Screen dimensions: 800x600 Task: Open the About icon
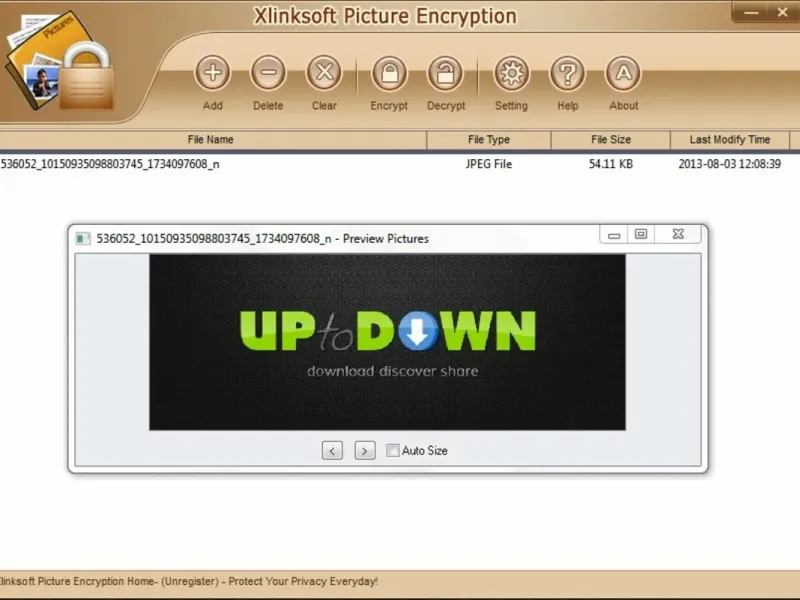tap(623, 73)
